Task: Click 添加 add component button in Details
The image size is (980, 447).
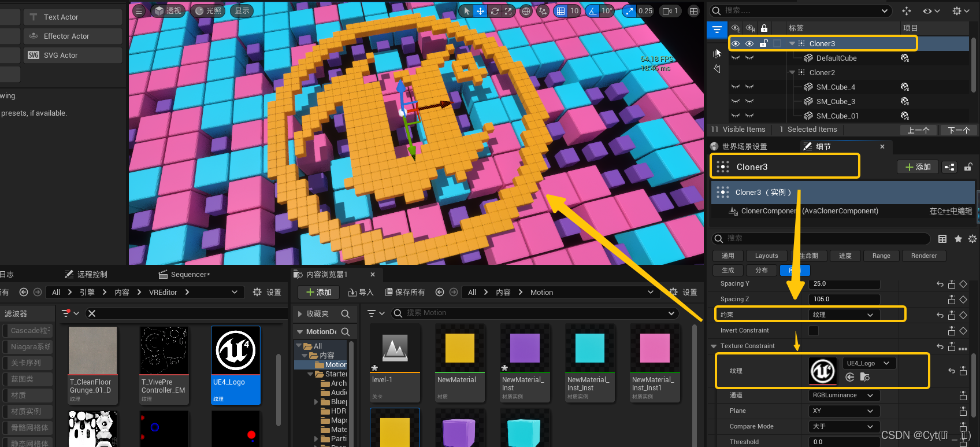Action: pos(918,167)
